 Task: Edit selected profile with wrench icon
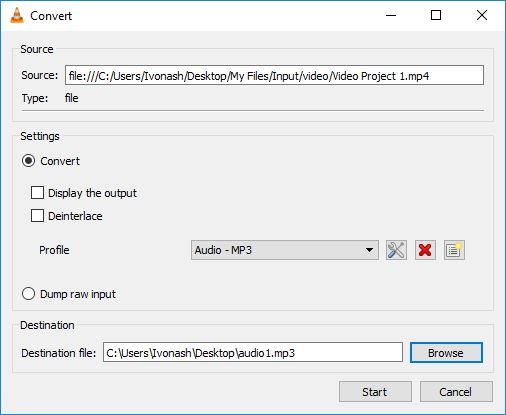click(x=396, y=250)
